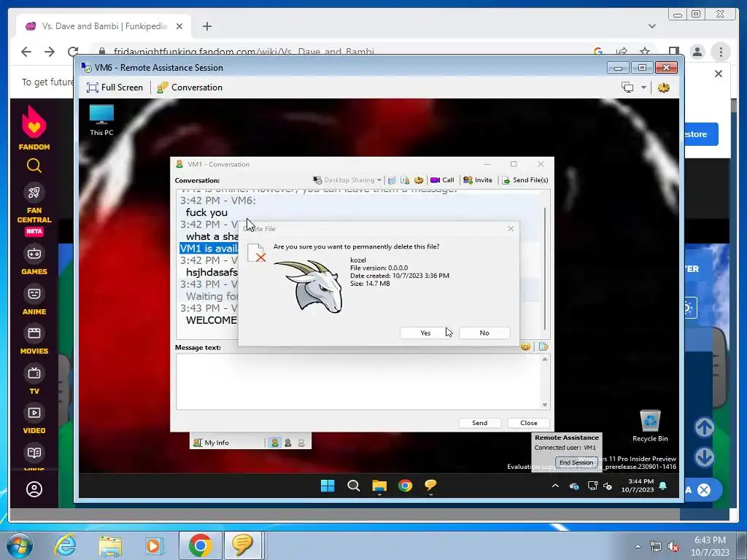The image size is (747, 560).
Task: Click Send File(s) in conversation toolbar
Action: click(525, 180)
